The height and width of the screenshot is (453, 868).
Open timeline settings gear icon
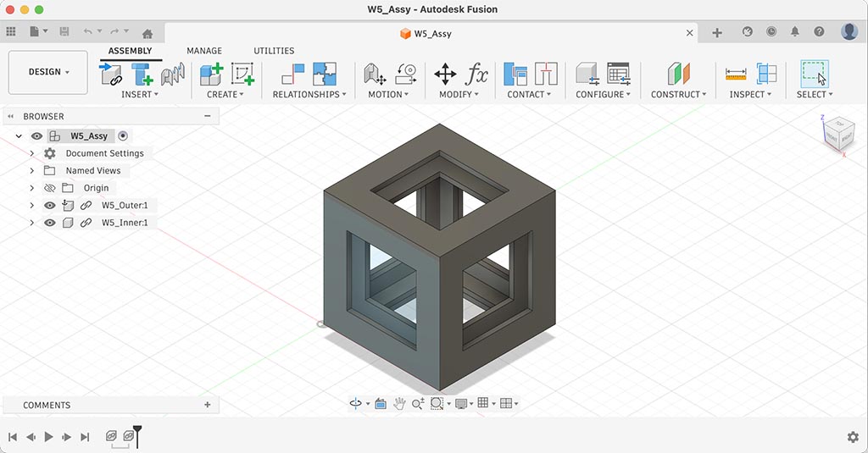(x=853, y=437)
